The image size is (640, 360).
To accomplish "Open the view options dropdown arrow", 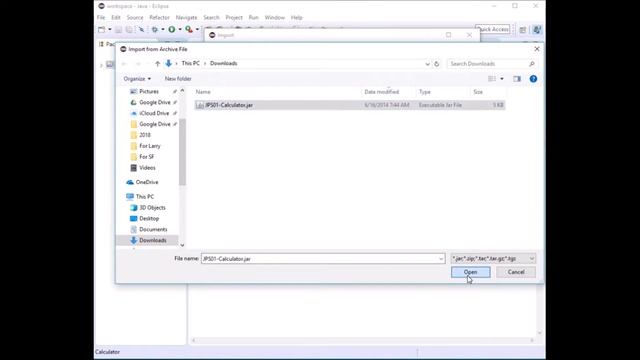I will (x=502, y=79).
